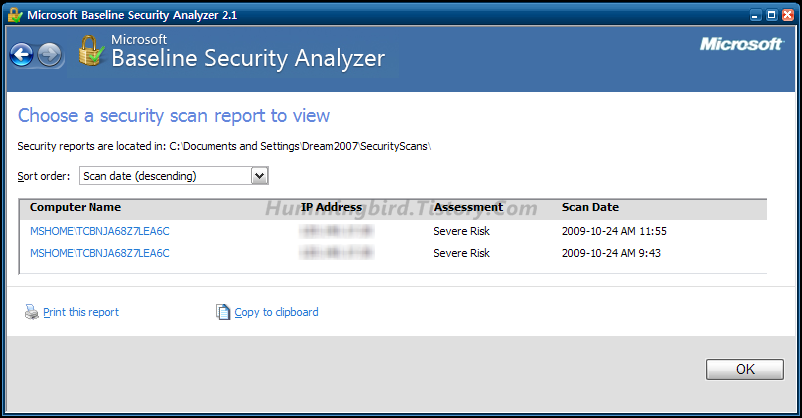Click the Scan Date column header
This screenshot has height=418, width=802.
coord(590,208)
